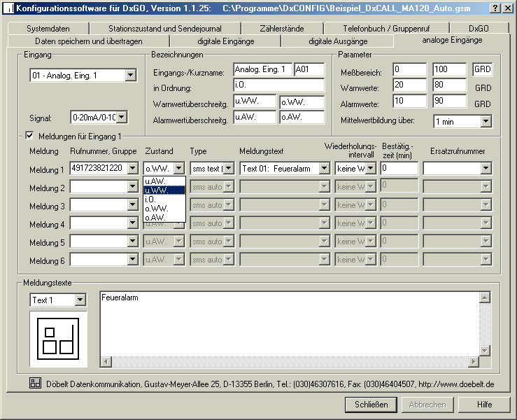Click the title bar help question mark

(x=495, y=7)
